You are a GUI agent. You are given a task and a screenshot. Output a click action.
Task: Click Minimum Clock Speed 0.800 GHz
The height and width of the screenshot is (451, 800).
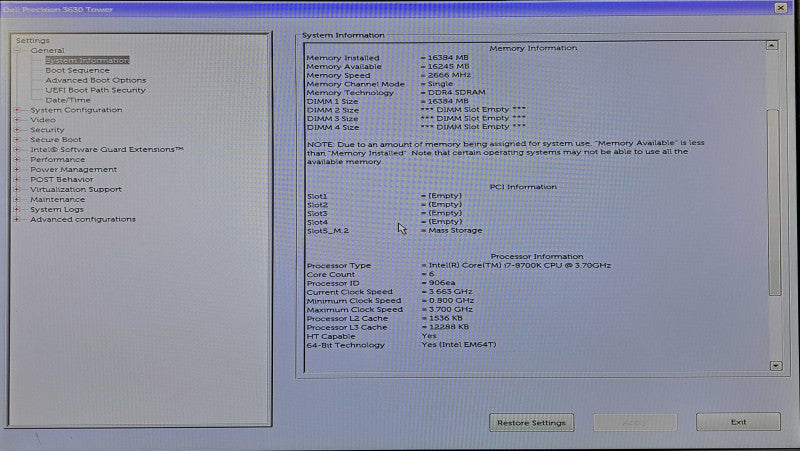(451, 300)
